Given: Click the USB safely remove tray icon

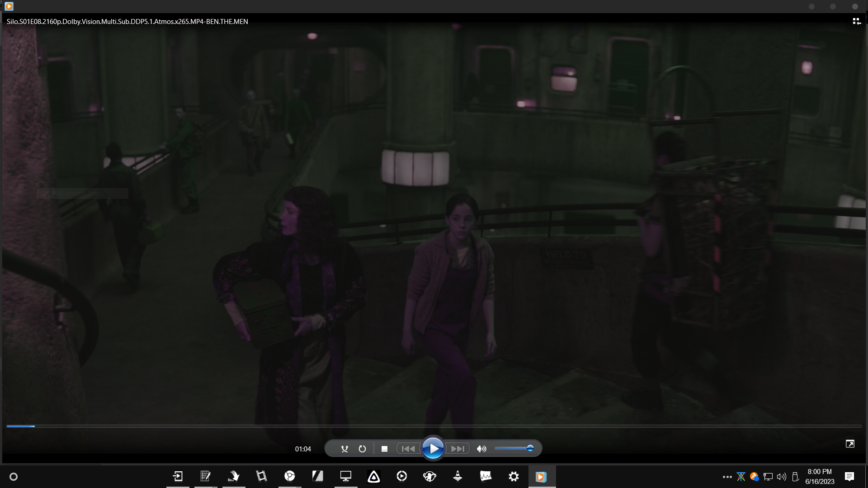Looking at the screenshot, I should click(x=796, y=477).
